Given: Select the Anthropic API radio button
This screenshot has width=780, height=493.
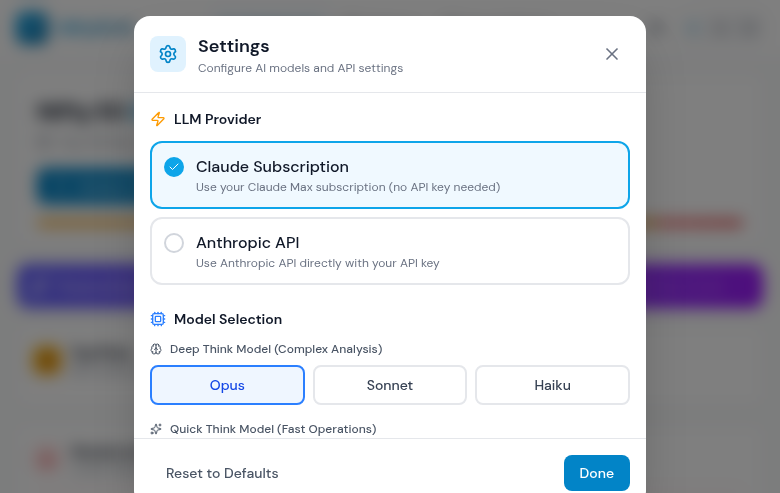Looking at the screenshot, I should (174, 243).
